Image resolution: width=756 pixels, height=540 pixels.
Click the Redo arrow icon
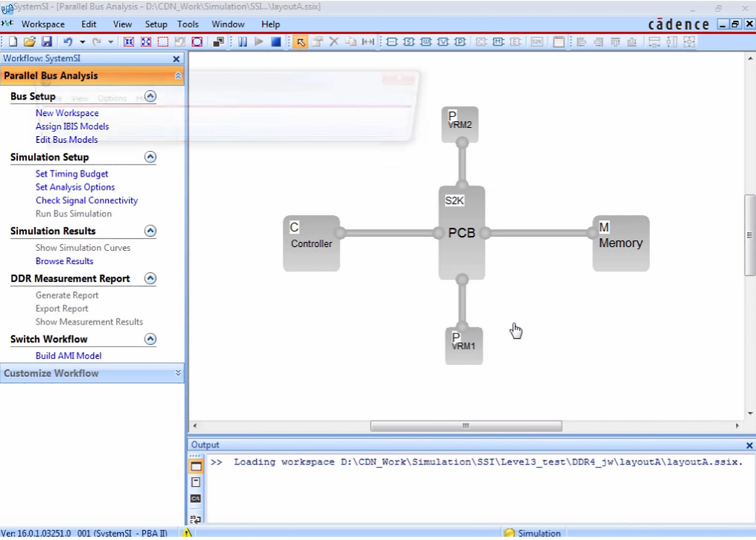click(x=97, y=42)
